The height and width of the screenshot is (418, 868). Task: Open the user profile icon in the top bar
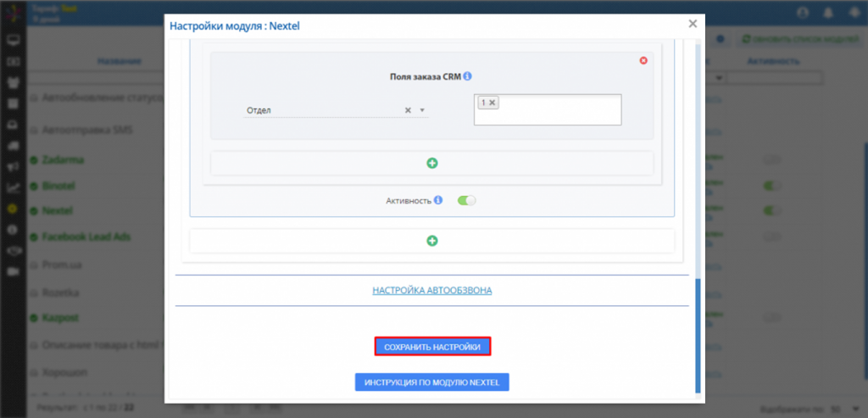804,13
